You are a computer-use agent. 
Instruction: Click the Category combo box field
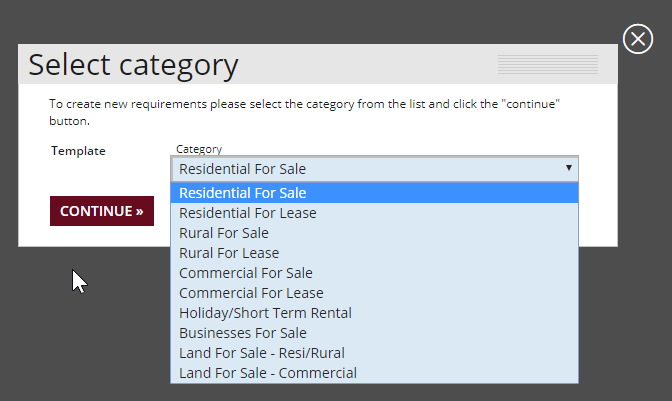coord(360,169)
